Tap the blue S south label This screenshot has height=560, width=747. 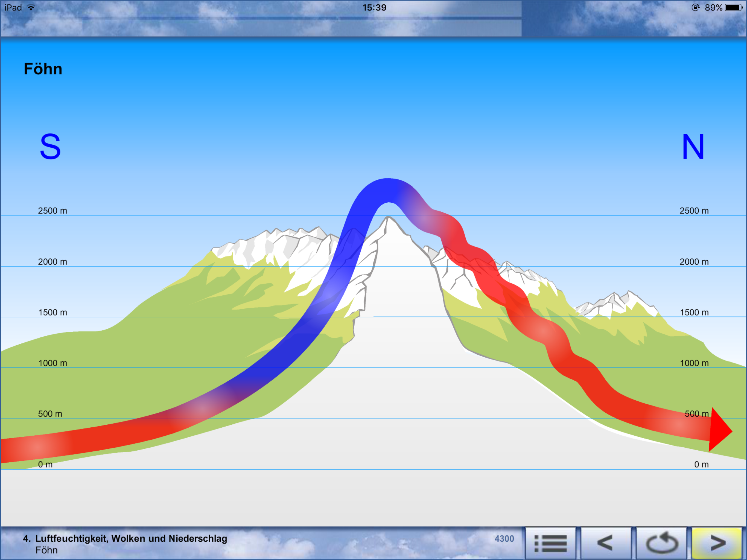(x=50, y=146)
